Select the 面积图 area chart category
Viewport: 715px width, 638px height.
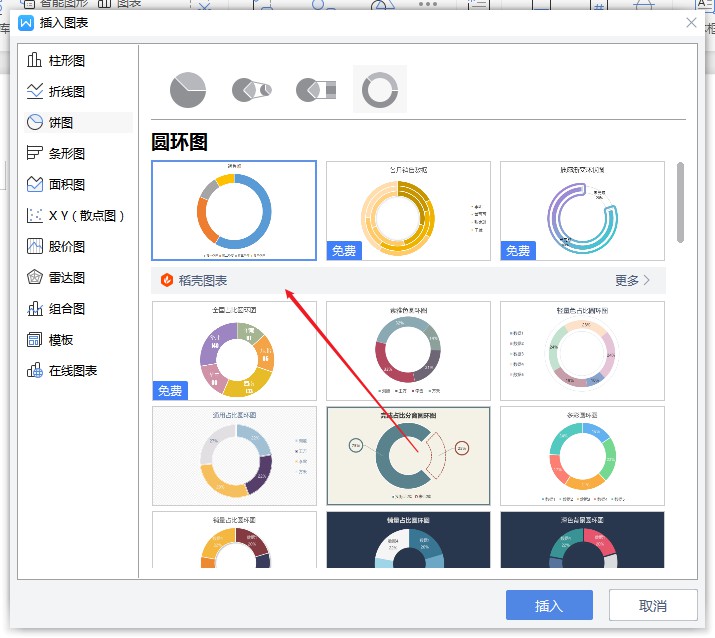(78, 185)
